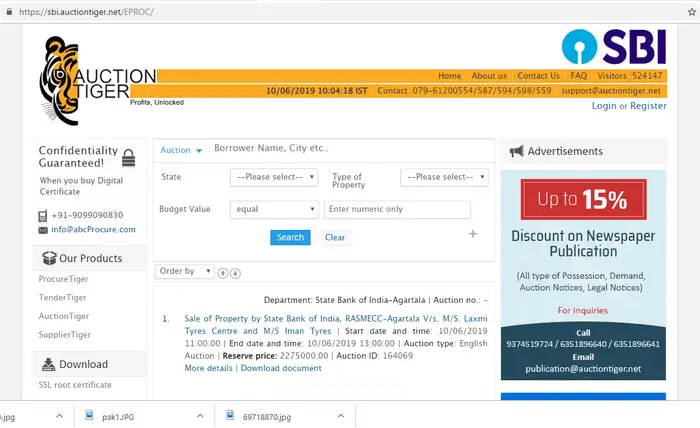The width and height of the screenshot is (700, 428).
Task: Open the Auction search category dropdown
Action: (181, 150)
